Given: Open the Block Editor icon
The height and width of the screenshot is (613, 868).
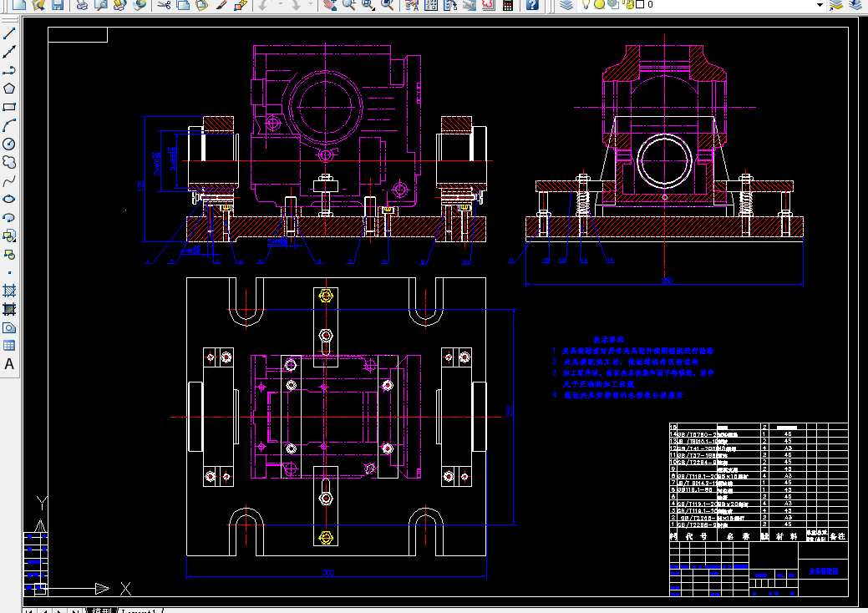Looking at the screenshot, I should pyautogui.click(x=240, y=4).
